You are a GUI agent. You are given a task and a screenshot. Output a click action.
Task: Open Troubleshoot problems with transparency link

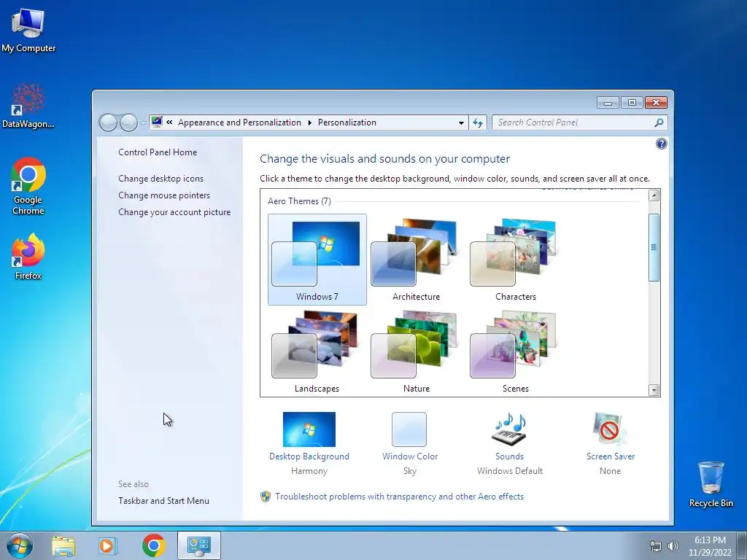399,497
